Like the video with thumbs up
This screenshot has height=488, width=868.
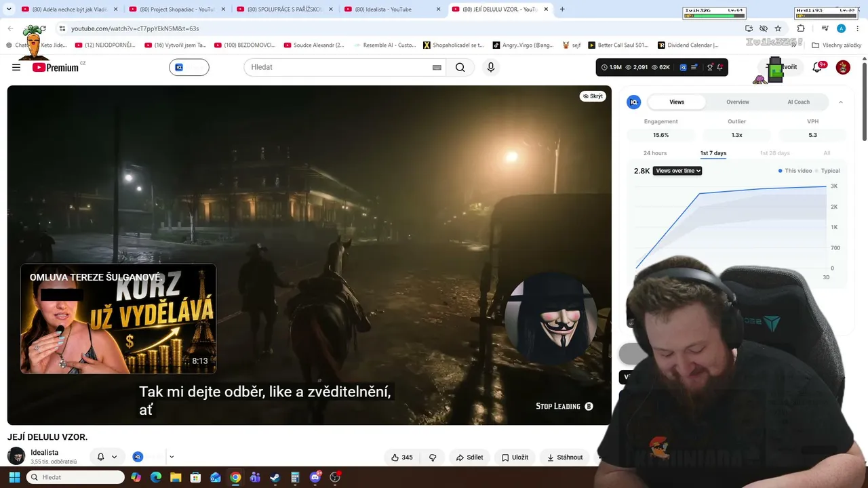tap(401, 457)
